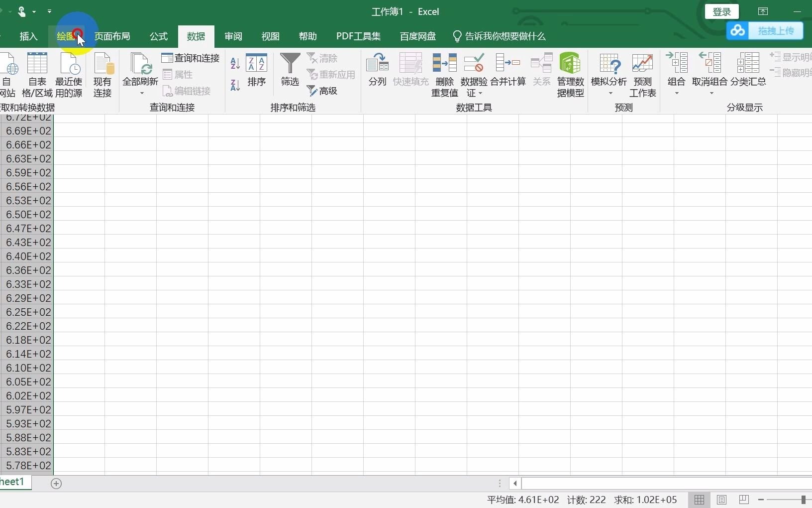Click the 最近使用的源 recent sources icon
812x508 pixels.
click(69, 75)
